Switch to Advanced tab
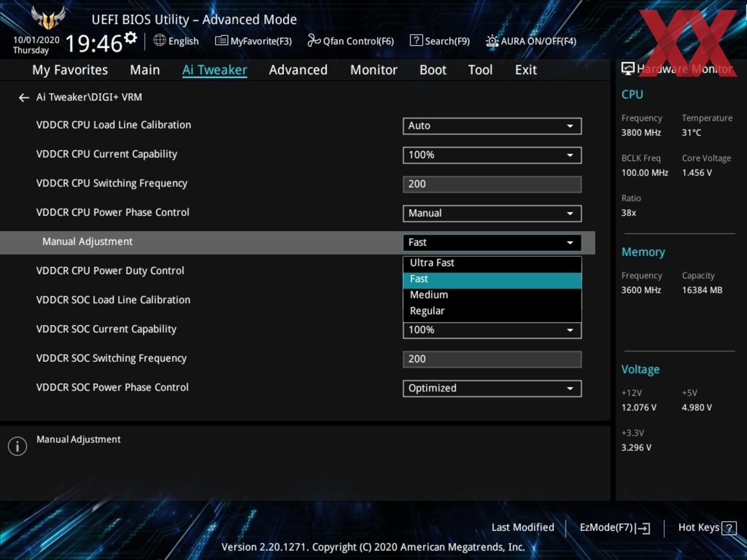Screen dimensions: 747x560 click(x=298, y=70)
